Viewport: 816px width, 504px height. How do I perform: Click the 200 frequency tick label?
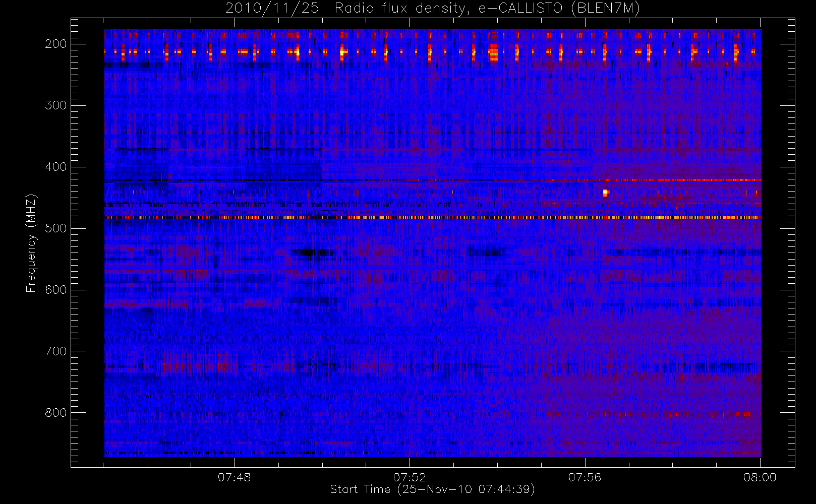point(56,44)
